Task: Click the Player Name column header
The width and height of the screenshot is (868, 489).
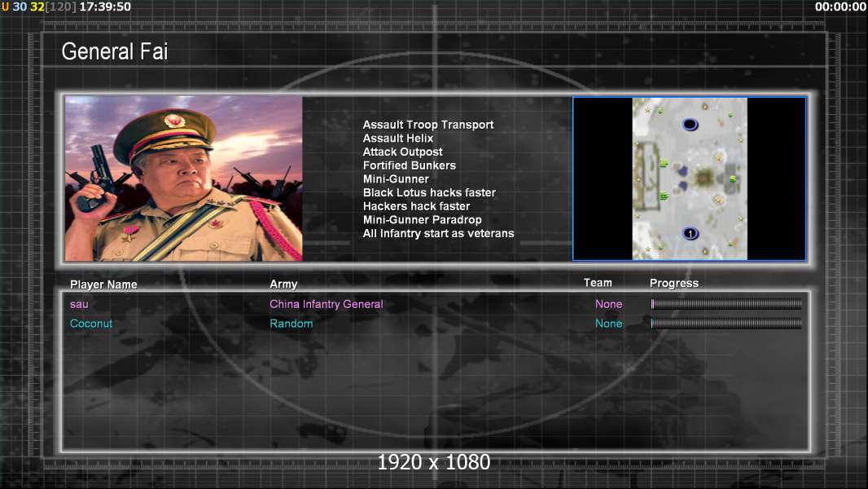Action: click(x=103, y=284)
